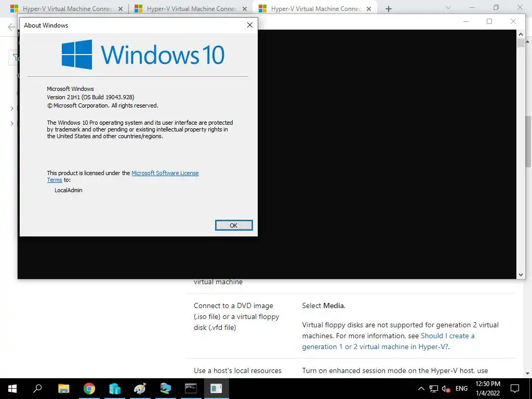
Task: Switch to second Hyper-V Virtual Machine tab
Action: tap(191, 9)
